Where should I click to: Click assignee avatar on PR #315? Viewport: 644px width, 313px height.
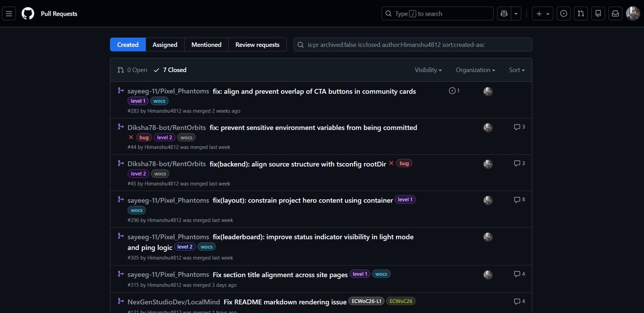pos(488,275)
